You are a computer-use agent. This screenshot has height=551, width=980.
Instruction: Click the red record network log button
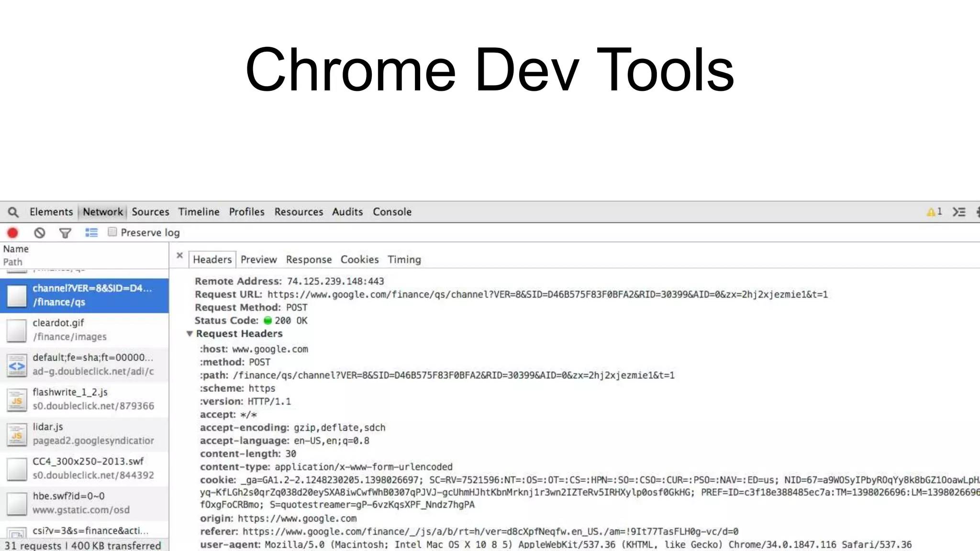12,233
